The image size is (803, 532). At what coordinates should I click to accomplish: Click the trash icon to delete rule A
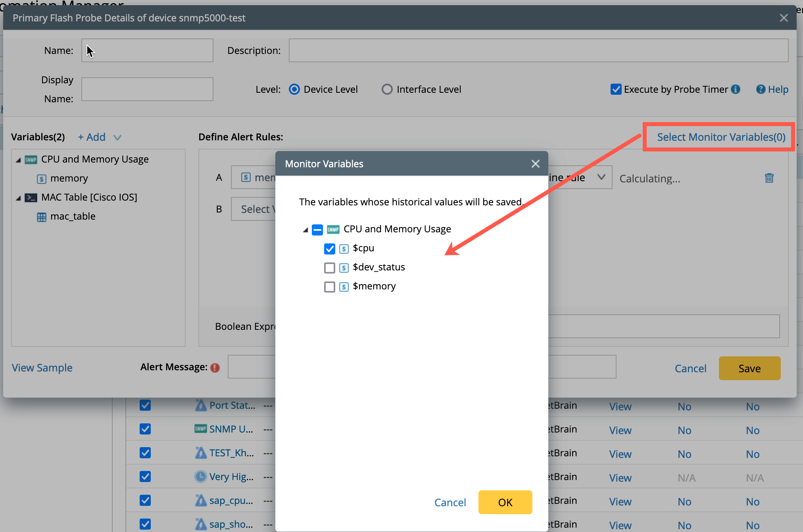pyautogui.click(x=769, y=178)
